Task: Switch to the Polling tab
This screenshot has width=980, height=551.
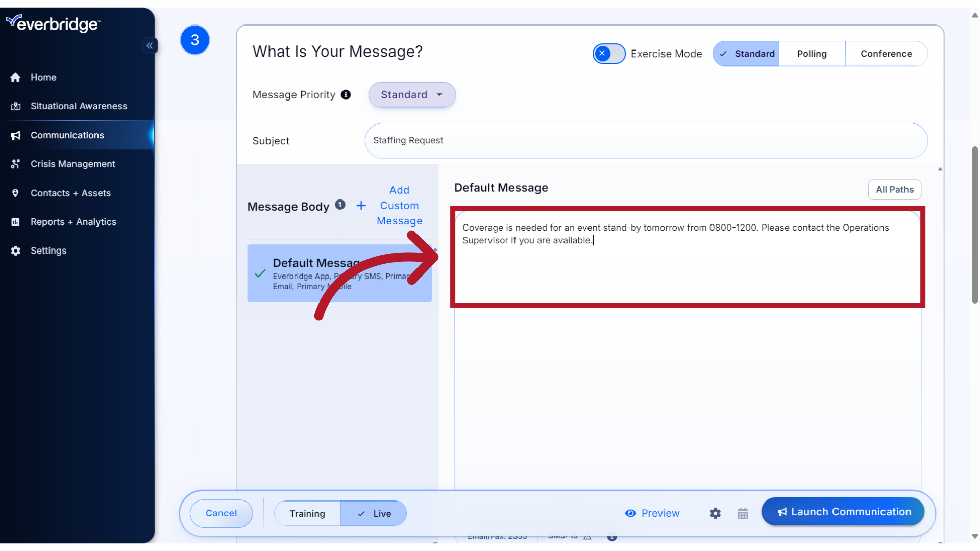Action: click(x=812, y=53)
